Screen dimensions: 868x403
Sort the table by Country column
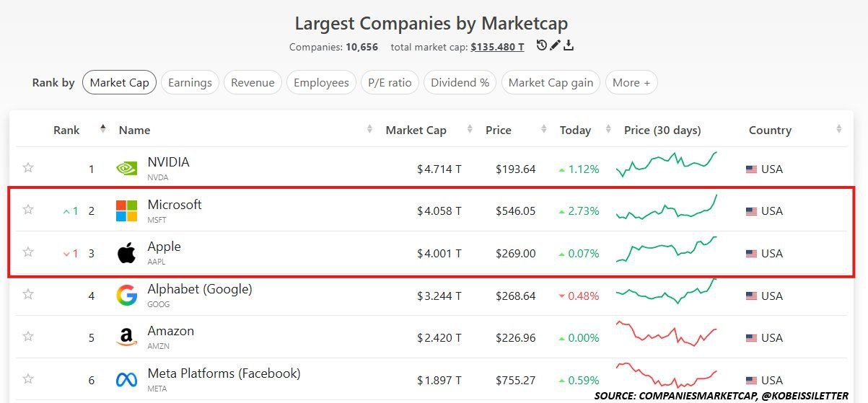tap(770, 130)
